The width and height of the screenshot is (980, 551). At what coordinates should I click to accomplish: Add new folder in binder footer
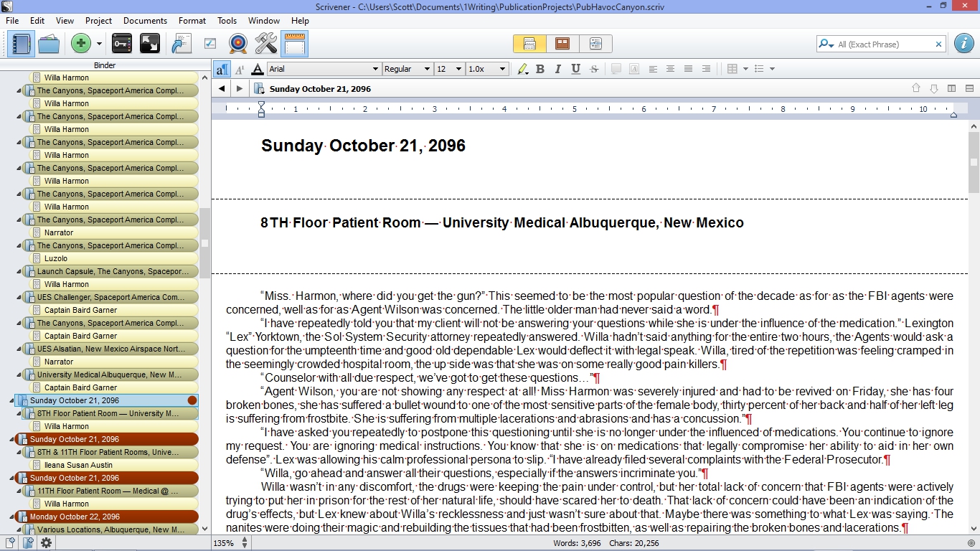(28, 543)
